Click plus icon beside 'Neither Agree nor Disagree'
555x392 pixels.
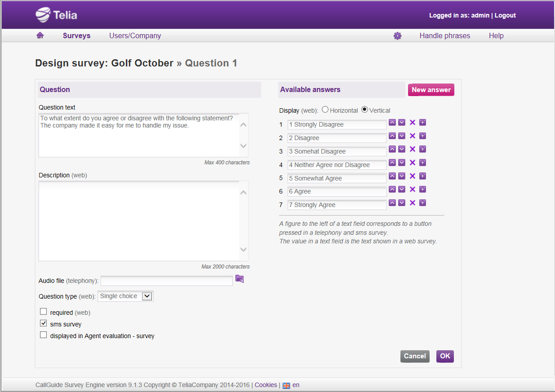pyautogui.click(x=422, y=163)
